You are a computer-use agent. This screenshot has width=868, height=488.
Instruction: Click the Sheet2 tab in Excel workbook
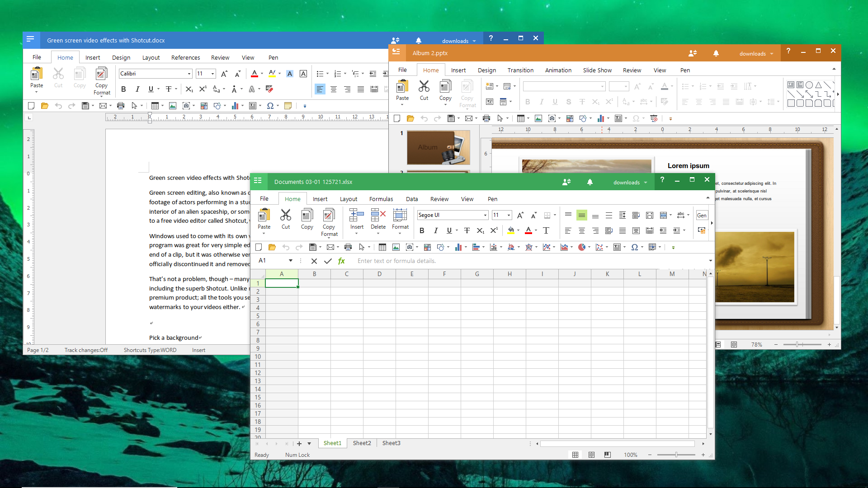coord(362,443)
